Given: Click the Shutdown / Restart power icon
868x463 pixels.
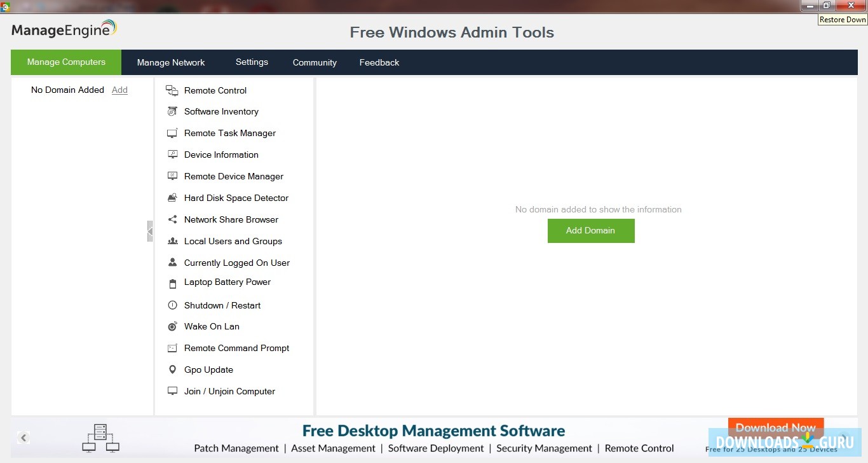Looking at the screenshot, I should [x=172, y=305].
